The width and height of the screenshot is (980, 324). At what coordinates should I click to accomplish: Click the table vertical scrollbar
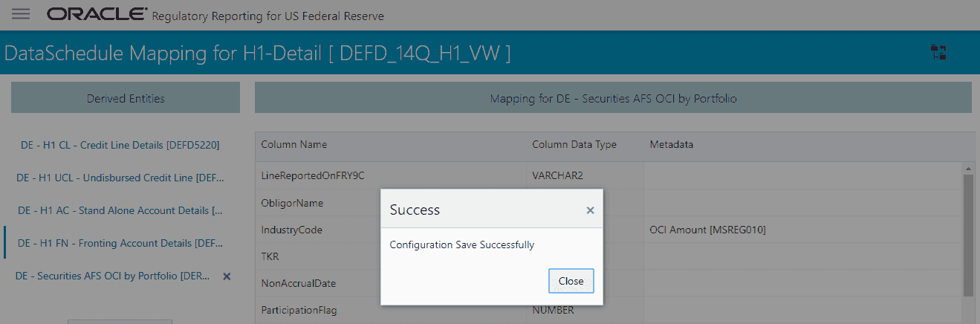point(968,236)
